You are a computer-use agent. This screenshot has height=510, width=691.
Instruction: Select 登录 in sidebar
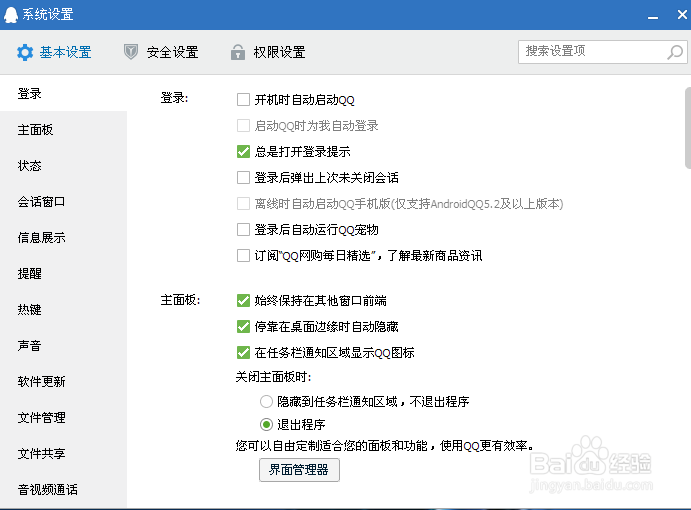coord(63,93)
